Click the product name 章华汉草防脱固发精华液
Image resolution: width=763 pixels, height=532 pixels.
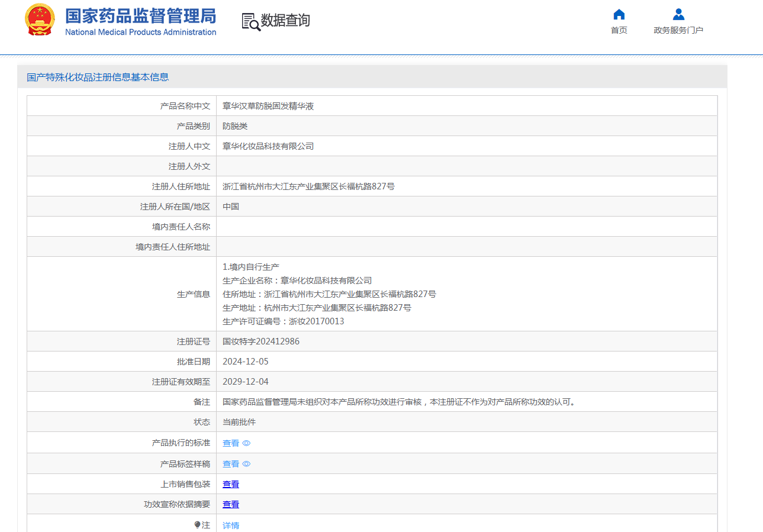(268, 107)
